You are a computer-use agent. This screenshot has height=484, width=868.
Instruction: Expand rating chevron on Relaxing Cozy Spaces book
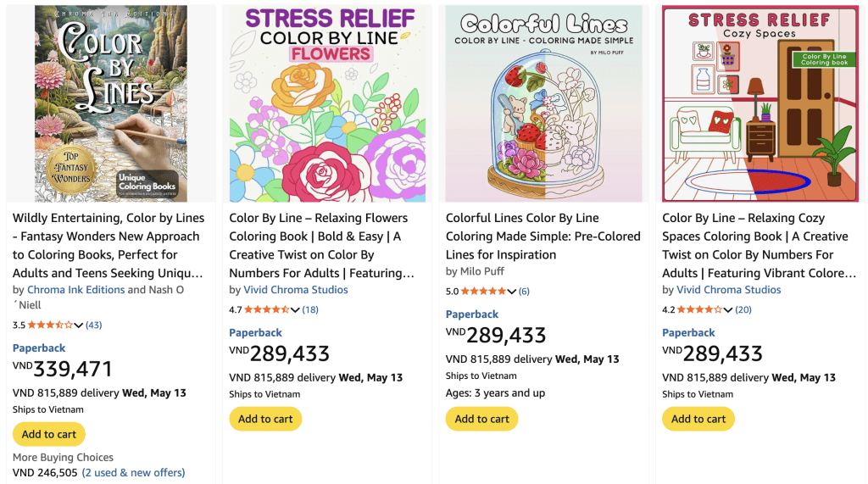[728, 310]
